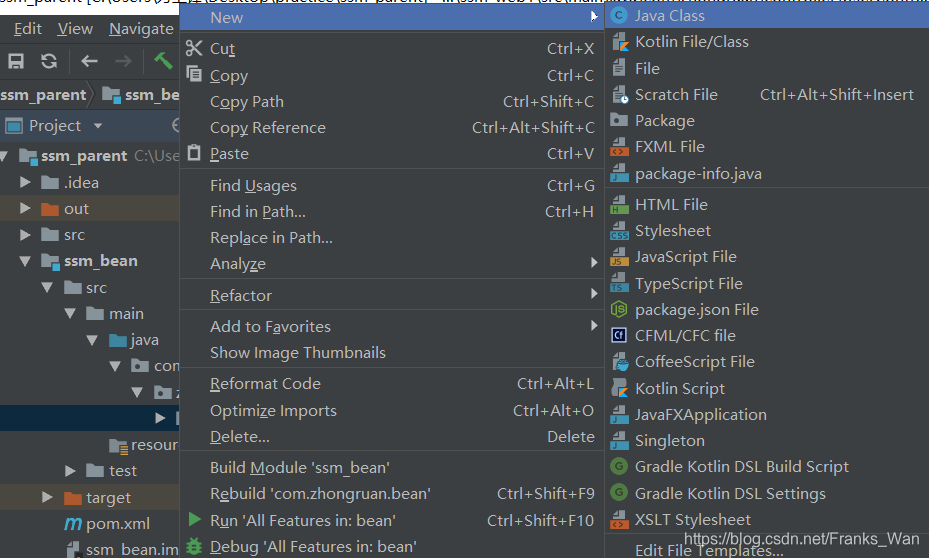Click the CoffeeScript File icon

click(620, 361)
